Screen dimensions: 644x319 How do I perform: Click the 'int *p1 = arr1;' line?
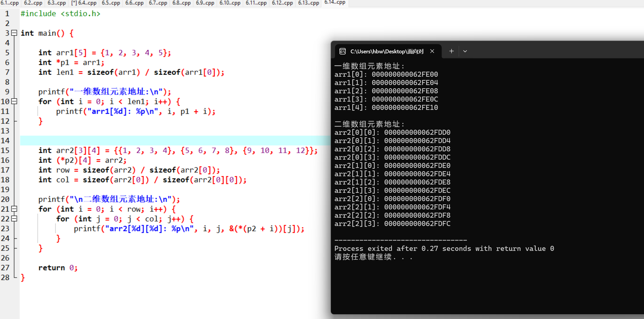pyautogui.click(x=71, y=62)
